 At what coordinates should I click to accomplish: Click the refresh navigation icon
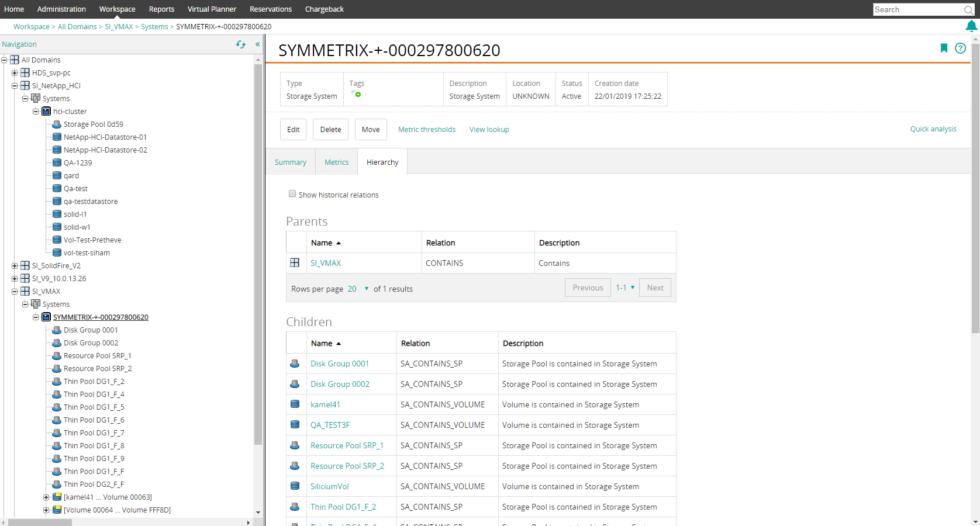pos(240,44)
